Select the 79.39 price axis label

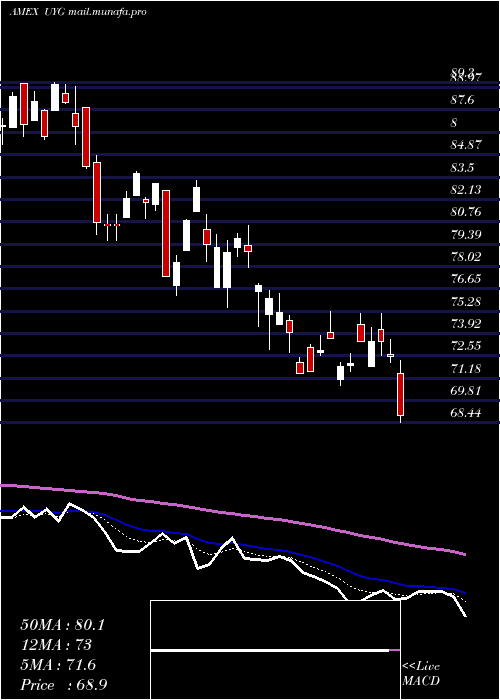(x=465, y=234)
